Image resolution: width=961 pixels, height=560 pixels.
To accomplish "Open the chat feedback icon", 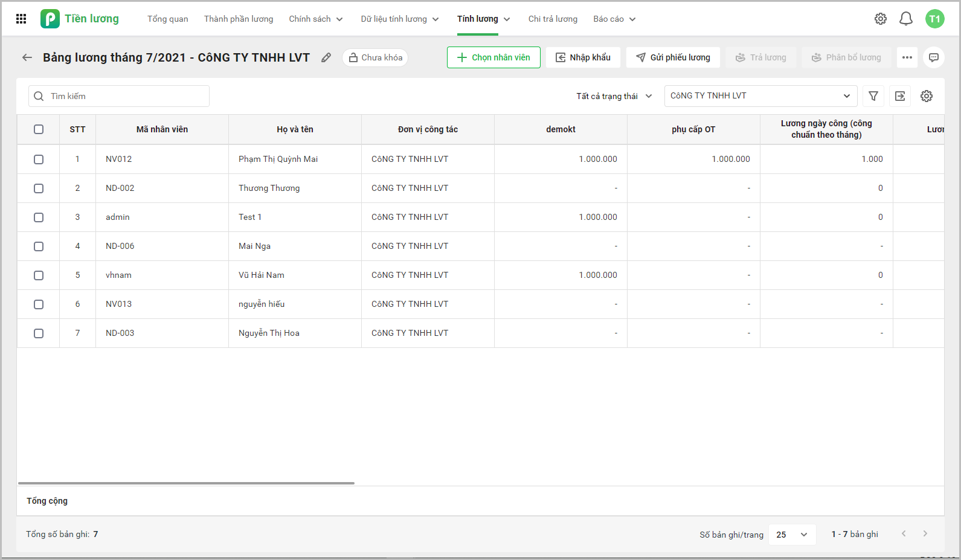I will point(933,57).
